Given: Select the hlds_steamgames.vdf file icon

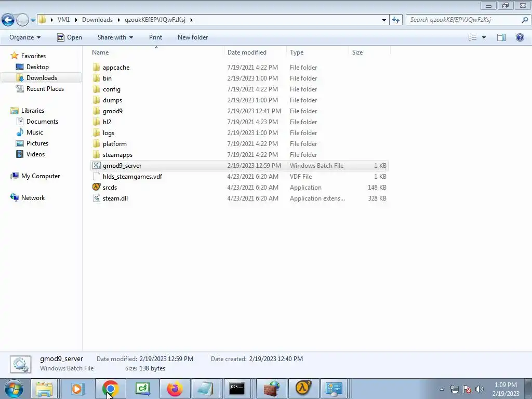Looking at the screenshot, I should [96, 177].
